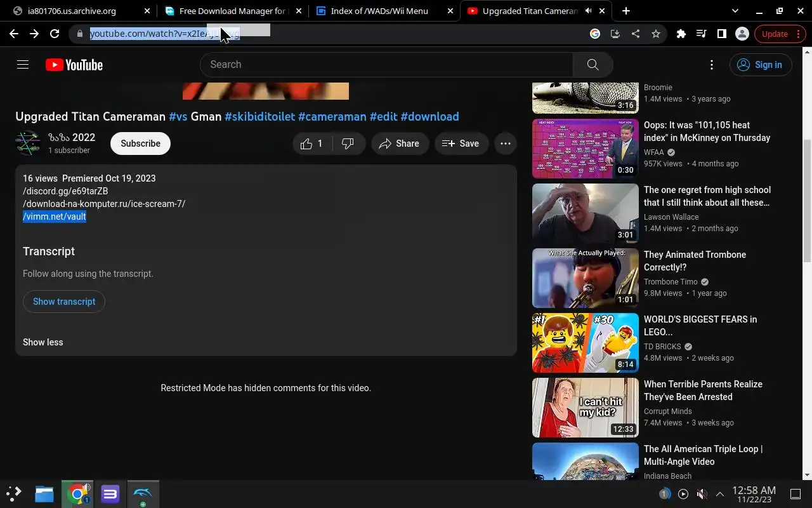The image size is (812, 508).
Task: Reload the current page
Action: pyautogui.click(x=55, y=34)
